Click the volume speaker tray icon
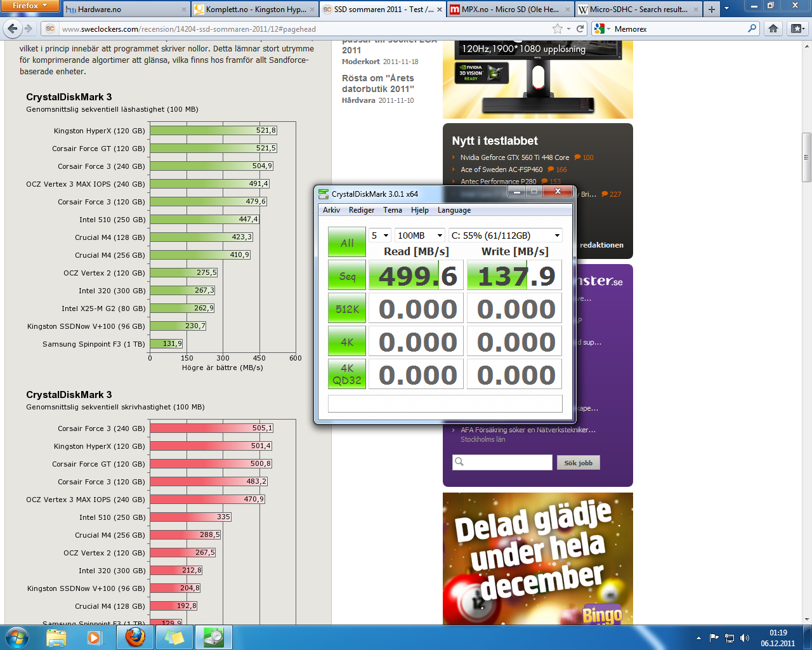812x650 pixels. click(x=745, y=638)
